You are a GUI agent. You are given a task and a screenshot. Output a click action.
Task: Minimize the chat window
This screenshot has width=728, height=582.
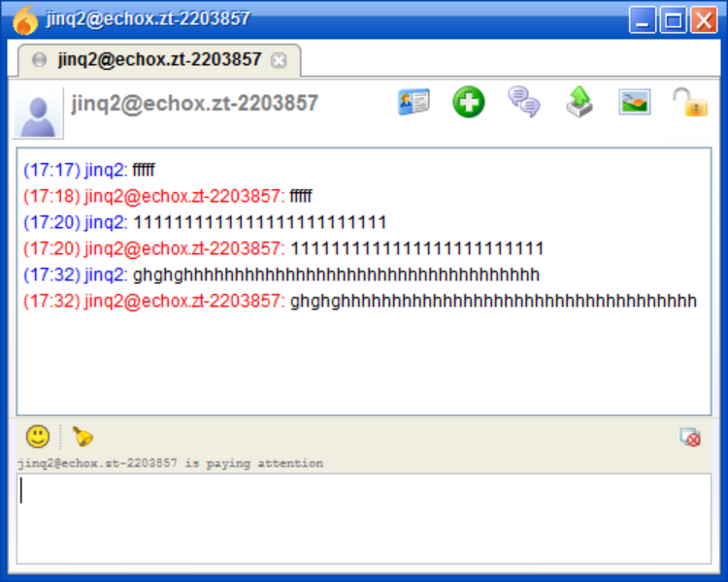pyautogui.click(x=643, y=20)
